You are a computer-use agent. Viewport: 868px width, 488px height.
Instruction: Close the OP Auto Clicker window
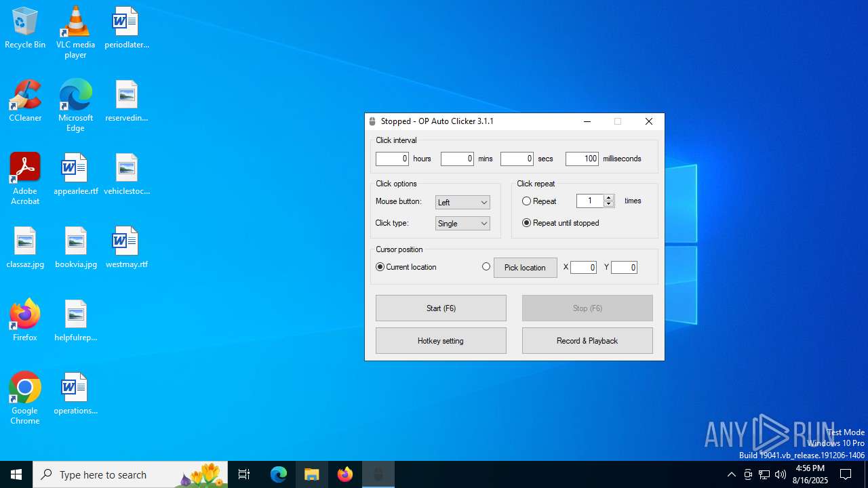coord(649,121)
